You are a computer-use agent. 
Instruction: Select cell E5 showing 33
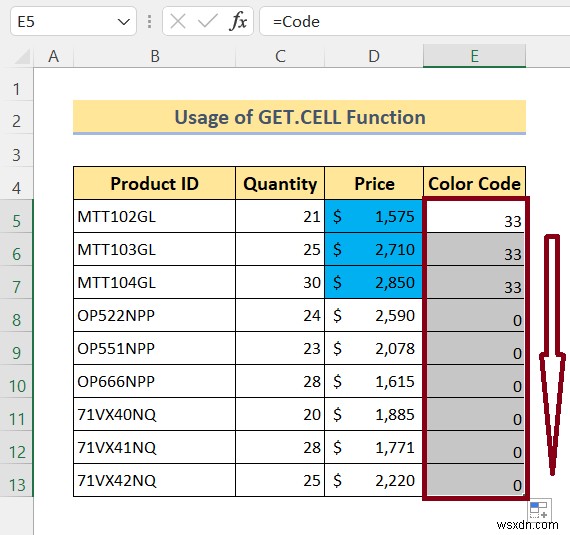click(474, 216)
